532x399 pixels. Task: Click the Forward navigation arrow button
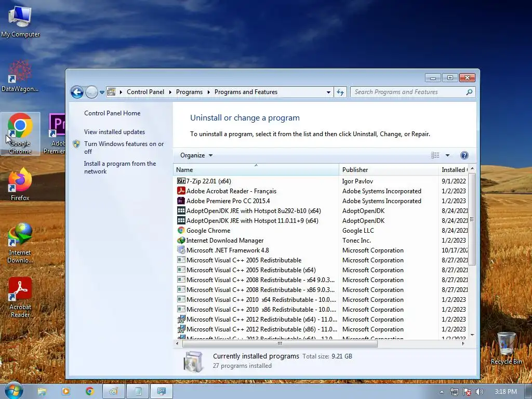(x=91, y=92)
